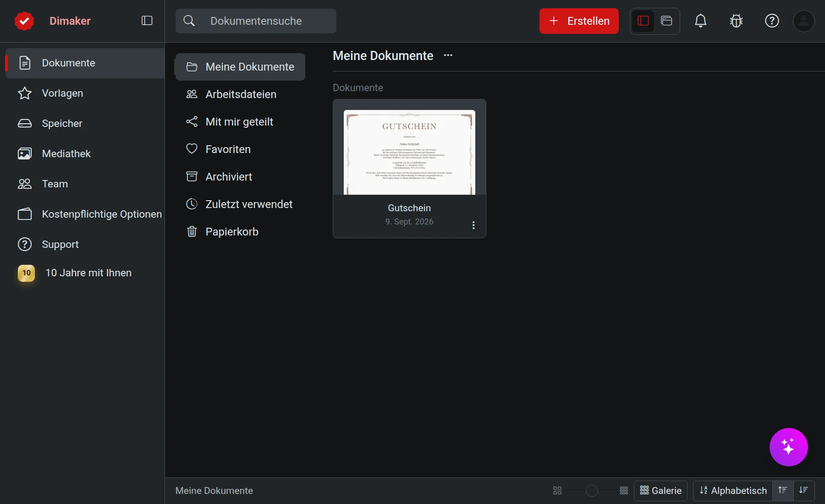
Task: Launch the purple AI sparkle assistant
Action: (x=788, y=447)
